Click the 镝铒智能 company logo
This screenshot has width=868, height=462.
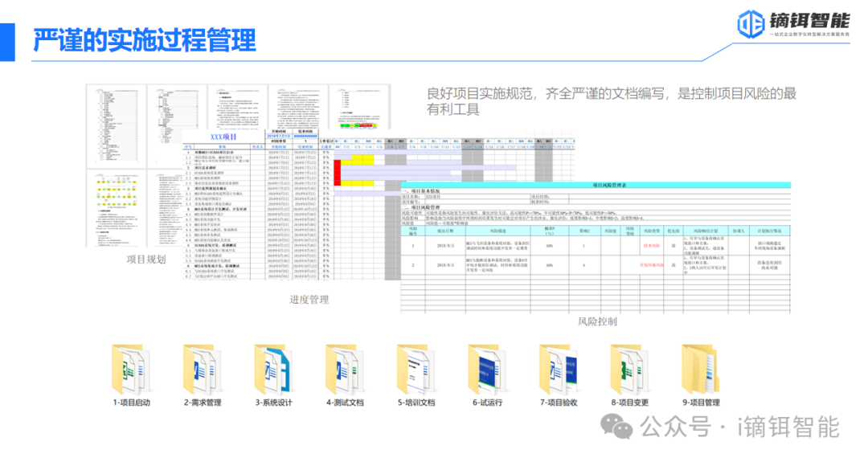pyautogui.click(x=793, y=24)
